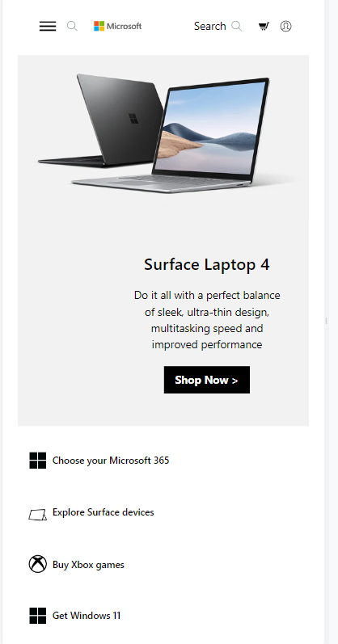Click the Surface laptops product image
Image resolution: width=338 pixels, height=644 pixels.
[x=164, y=133]
